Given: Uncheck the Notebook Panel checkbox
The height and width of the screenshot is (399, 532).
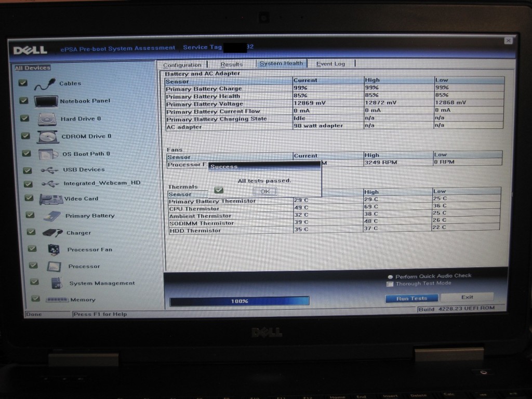Looking at the screenshot, I should coord(24,100).
